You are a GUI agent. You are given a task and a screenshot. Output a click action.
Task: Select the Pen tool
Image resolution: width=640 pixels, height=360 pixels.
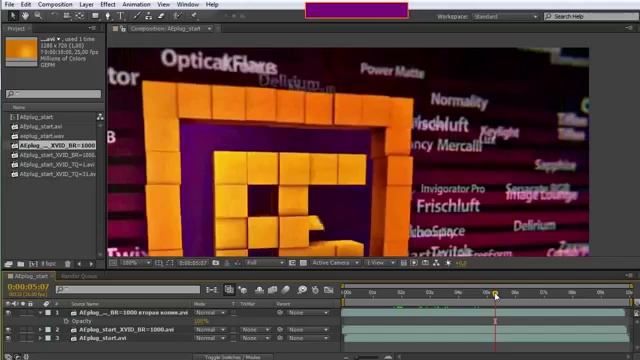tap(108, 16)
